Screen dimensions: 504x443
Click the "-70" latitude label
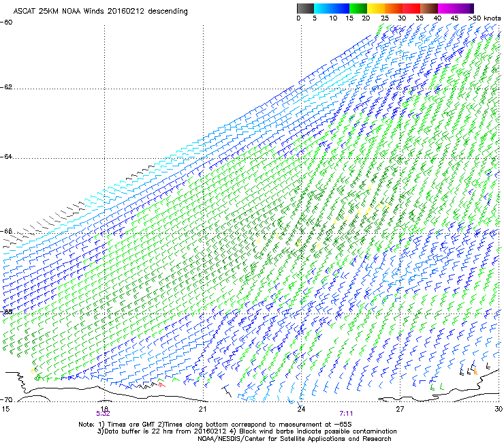tap(6, 400)
